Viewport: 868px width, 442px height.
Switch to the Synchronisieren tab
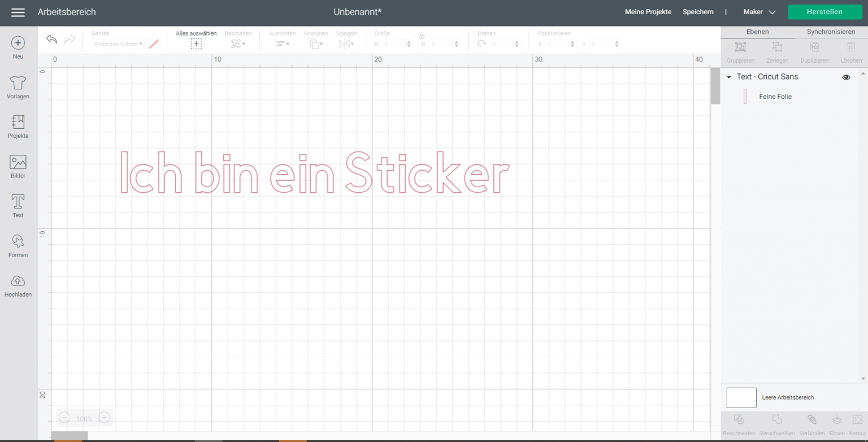click(831, 32)
